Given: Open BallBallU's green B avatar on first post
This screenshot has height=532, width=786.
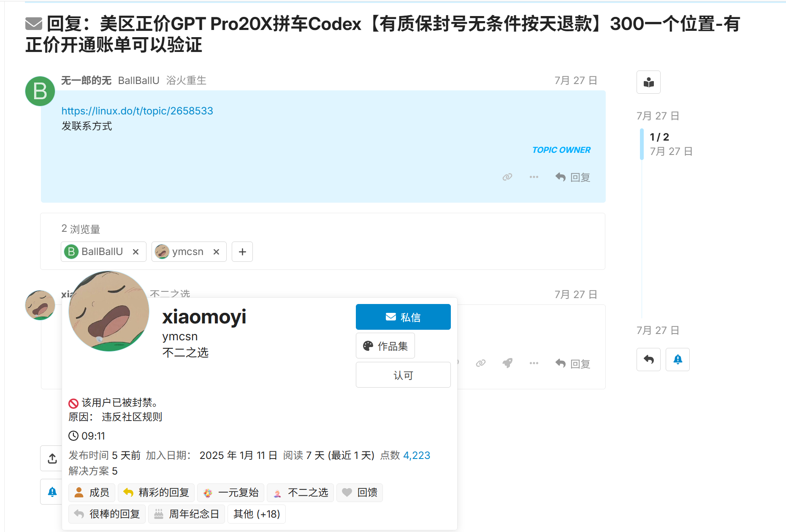Looking at the screenshot, I should (x=40, y=91).
